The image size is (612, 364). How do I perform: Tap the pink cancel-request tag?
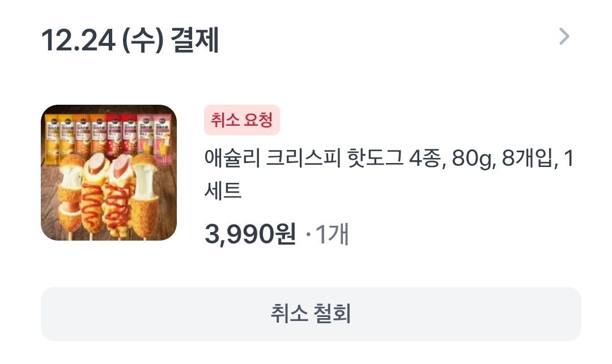[x=241, y=120]
